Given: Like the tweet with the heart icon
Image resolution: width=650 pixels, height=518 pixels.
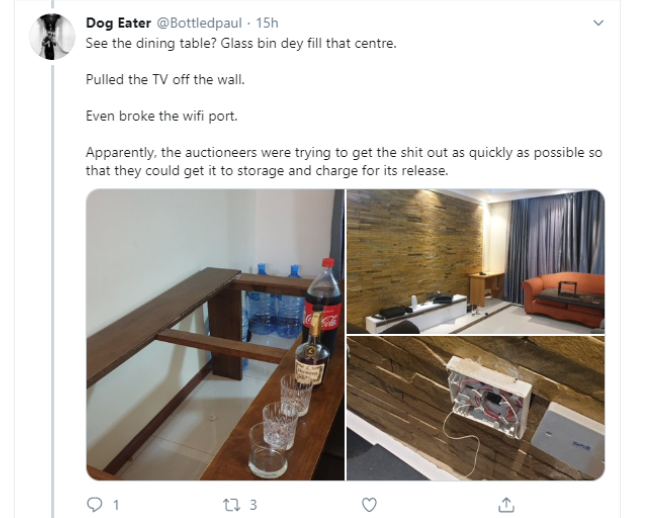Looking at the screenshot, I should (369, 505).
